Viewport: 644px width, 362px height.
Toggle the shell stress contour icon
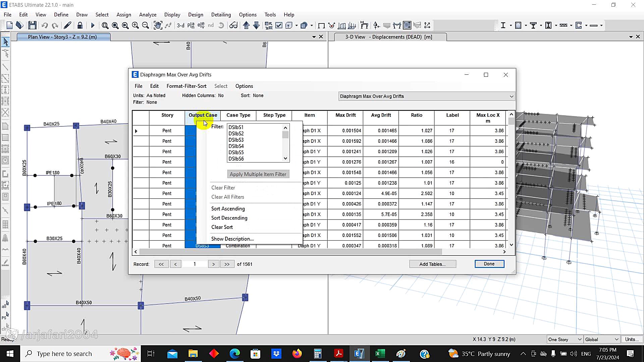pyautogui.click(x=407, y=25)
